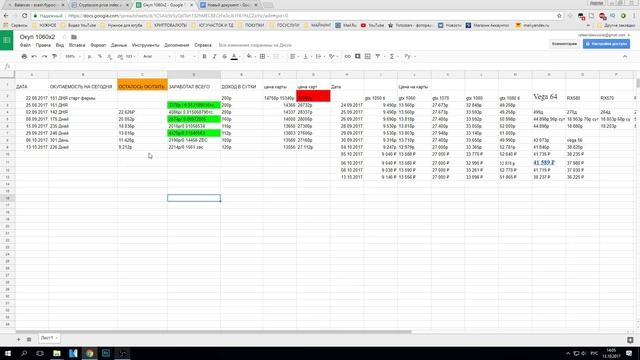
Task: Open the Mail.Ru bookmark
Action: pos(346,25)
